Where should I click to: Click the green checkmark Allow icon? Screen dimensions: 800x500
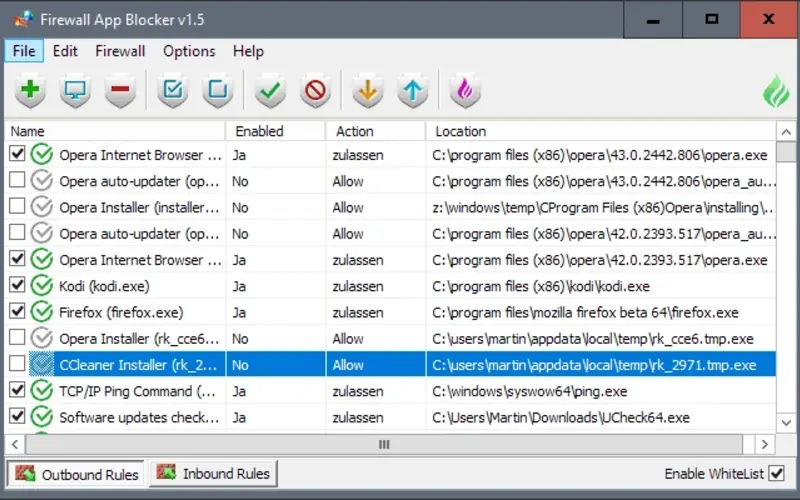[x=270, y=90]
